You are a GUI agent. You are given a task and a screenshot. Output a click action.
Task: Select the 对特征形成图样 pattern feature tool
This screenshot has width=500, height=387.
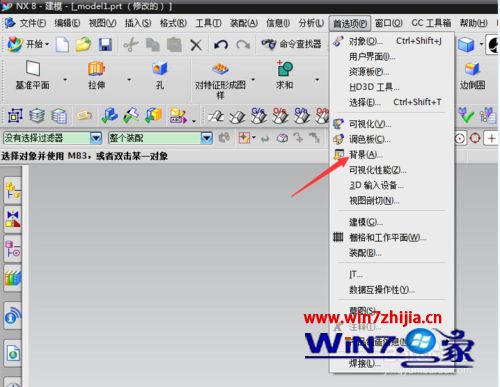click(220, 81)
